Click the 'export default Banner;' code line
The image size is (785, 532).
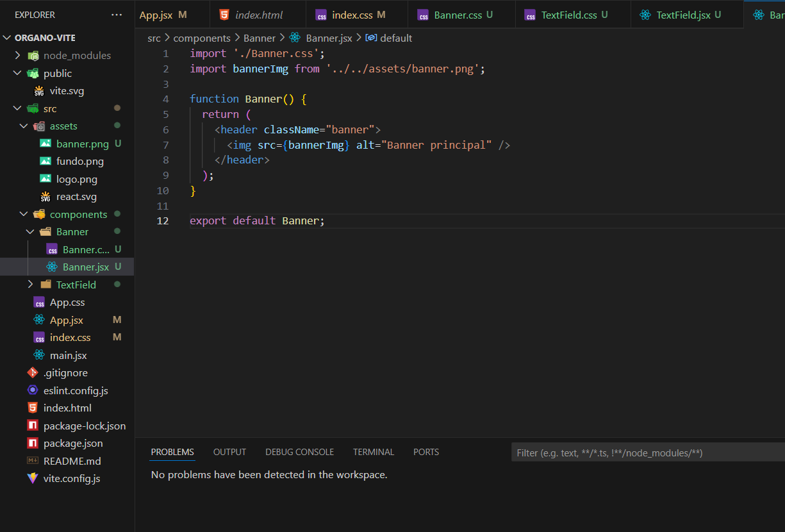pyautogui.click(x=258, y=220)
